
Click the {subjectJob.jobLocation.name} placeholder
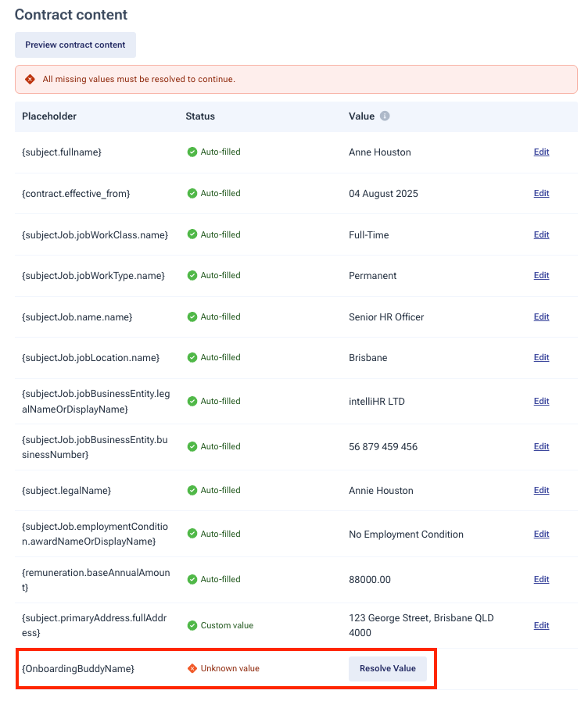91,358
